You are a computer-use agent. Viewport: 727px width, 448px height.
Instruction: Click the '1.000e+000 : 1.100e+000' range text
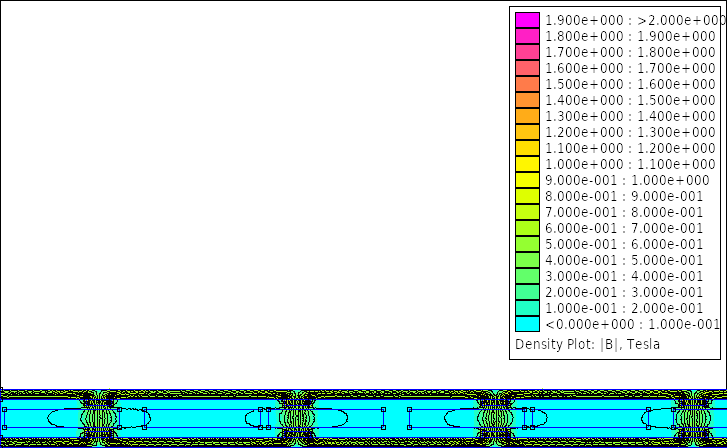(631, 164)
